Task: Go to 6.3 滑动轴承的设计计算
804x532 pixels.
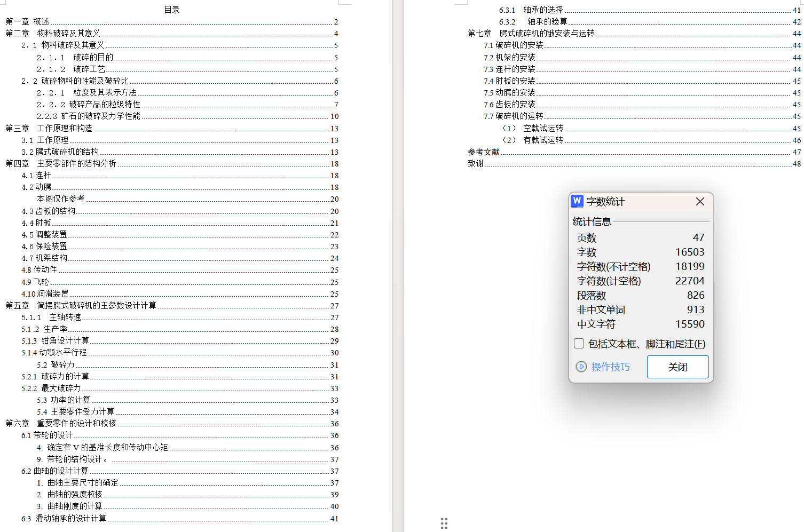Action: tap(180, 518)
